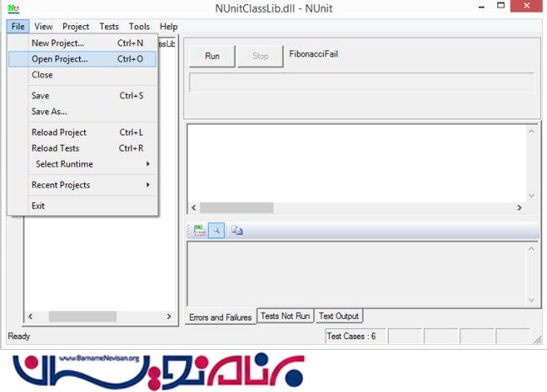Open the File menu
Screen dimensions: 547x392
click(18, 27)
